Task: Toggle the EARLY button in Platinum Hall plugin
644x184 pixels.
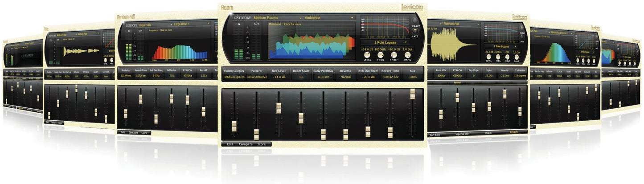Action: [x=521, y=28]
